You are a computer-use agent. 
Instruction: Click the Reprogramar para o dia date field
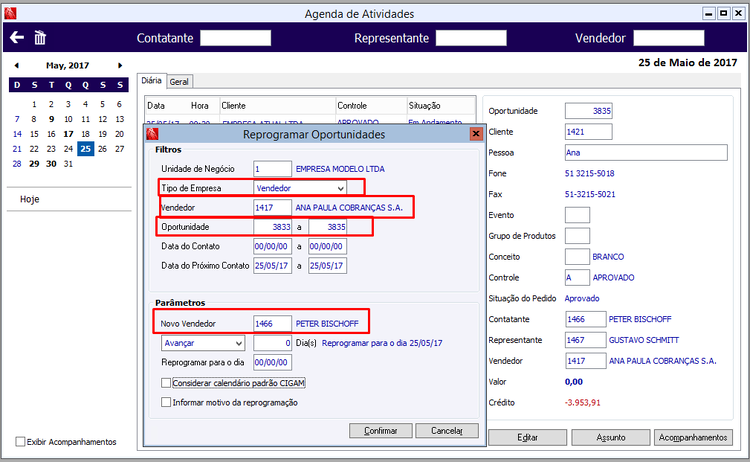click(x=272, y=363)
